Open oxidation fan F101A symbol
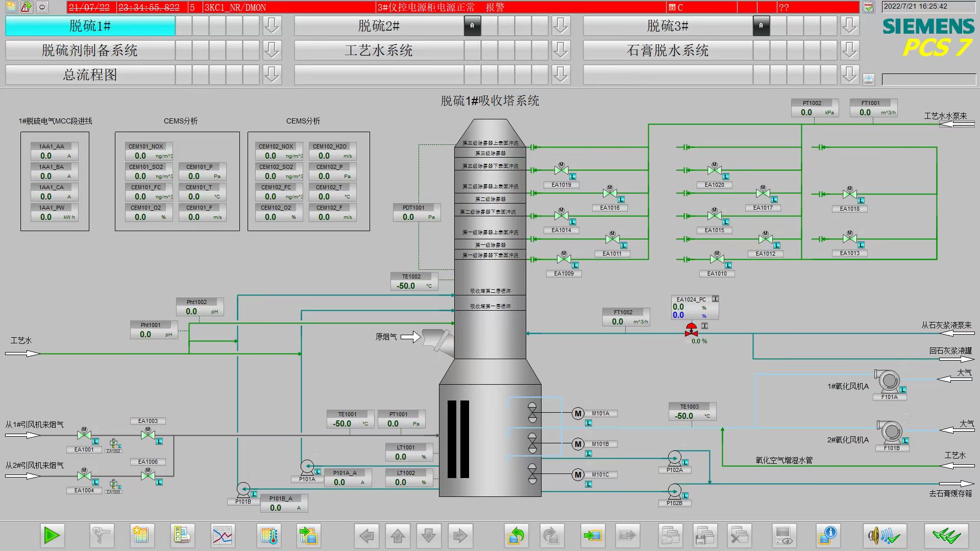Screen dimensions: 980x551 click(888, 381)
